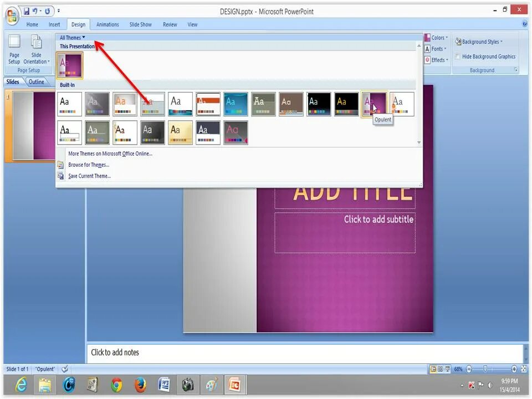Launch Google Chrome from taskbar
This screenshot has width=532, height=399.
coord(116,385)
